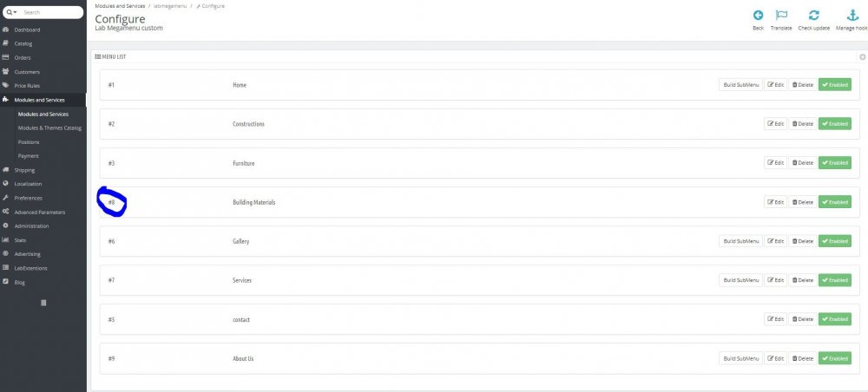Click the Check update refresh icon

tap(813, 16)
